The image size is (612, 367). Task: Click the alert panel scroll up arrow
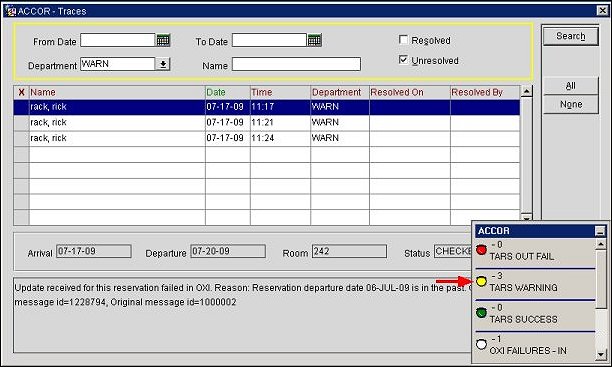click(601, 244)
